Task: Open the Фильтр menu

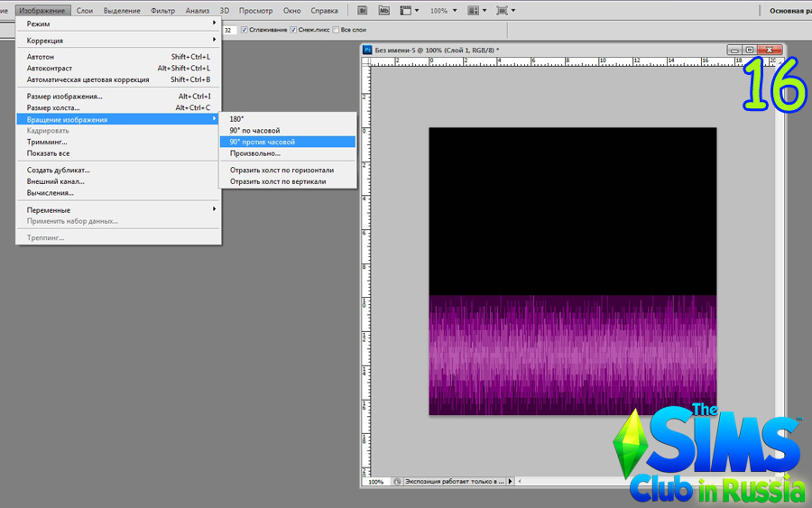Action: coord(163,11)
